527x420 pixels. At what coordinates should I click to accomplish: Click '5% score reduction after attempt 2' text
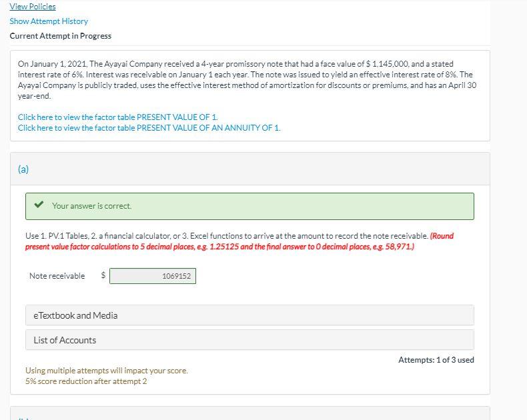(86, 381)
